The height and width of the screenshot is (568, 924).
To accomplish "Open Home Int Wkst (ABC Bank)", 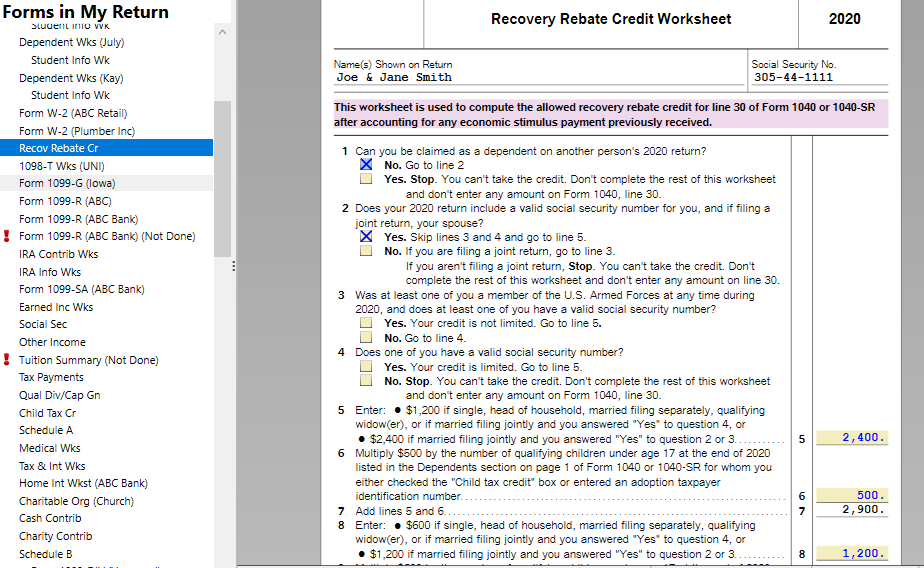I will pyautogui.click(x=83, y=483).
